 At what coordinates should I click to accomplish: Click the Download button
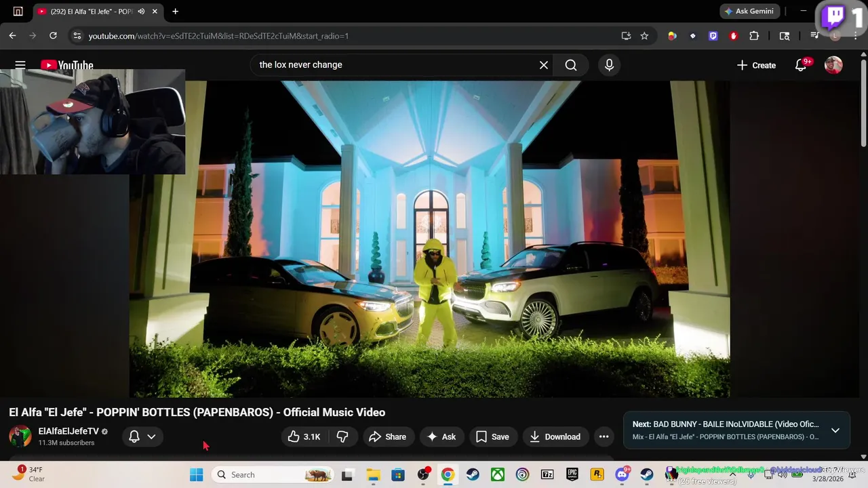click(x=555, y=437)
